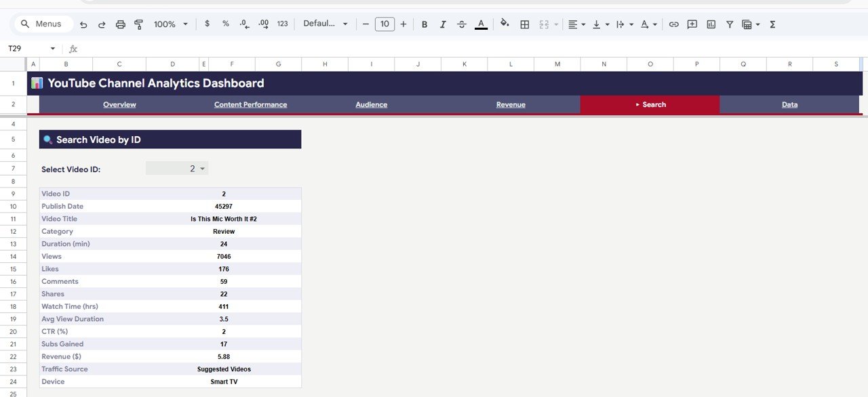Screen dimensions: 868x397
Task: Click the Create a filter icon
Action: (x=730, y=24)
